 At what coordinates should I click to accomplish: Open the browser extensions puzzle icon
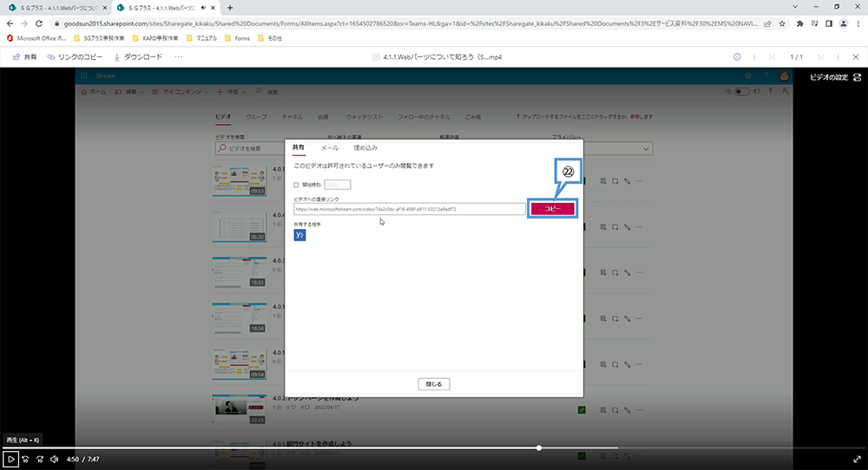click(800, 23)
